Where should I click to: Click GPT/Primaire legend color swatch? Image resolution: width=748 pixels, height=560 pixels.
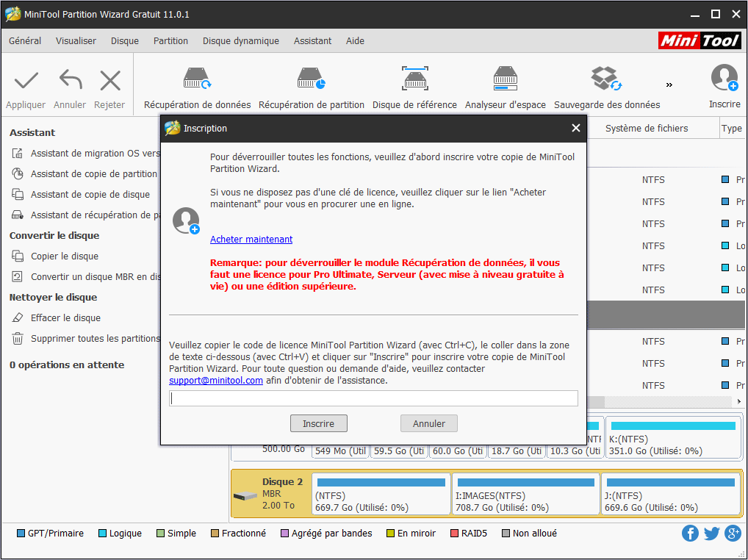click(21, 534)
